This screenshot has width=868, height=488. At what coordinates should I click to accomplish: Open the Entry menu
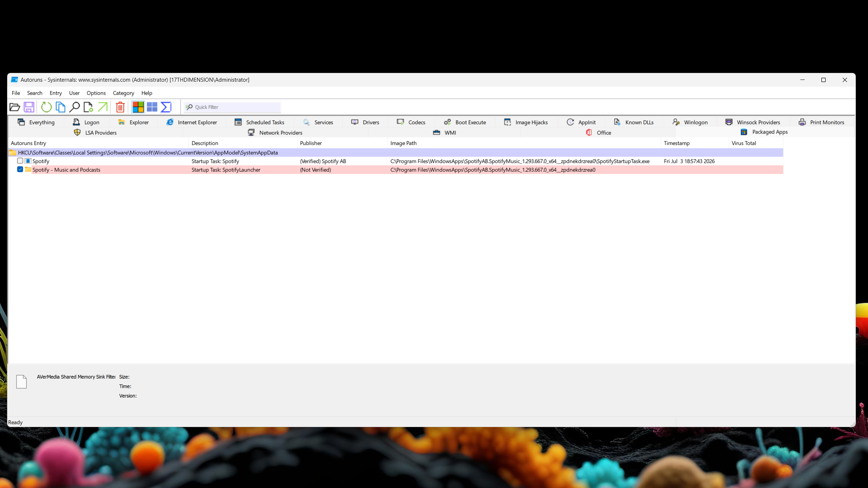click(x=56, y=93)
